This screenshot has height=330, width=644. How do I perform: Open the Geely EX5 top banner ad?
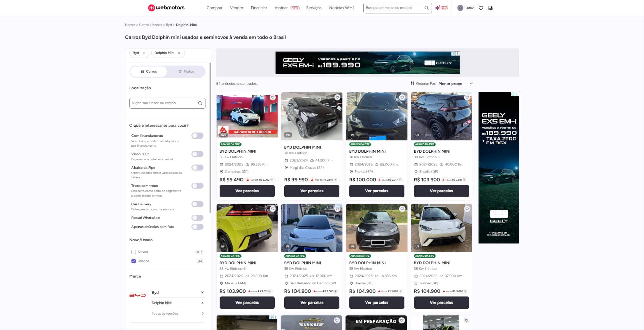[x=367, y=63]
